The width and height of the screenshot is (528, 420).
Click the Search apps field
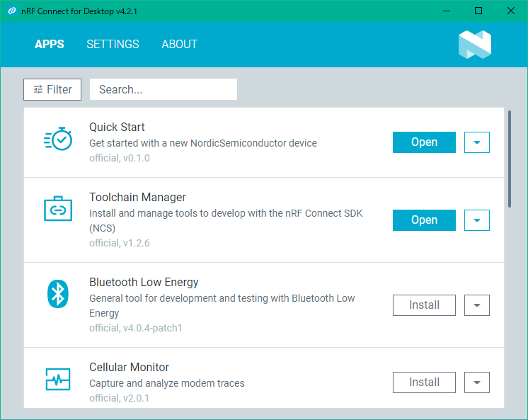click(163, 89)
